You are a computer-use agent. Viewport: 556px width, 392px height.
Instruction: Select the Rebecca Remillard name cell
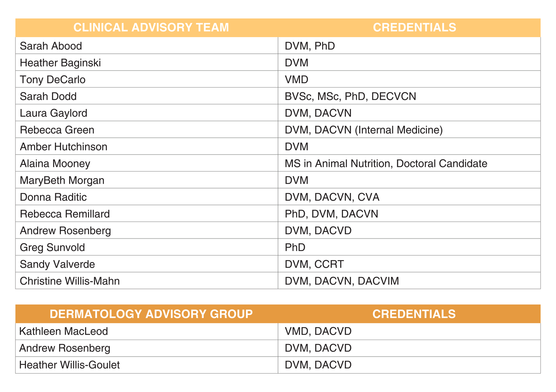point(65,214)
